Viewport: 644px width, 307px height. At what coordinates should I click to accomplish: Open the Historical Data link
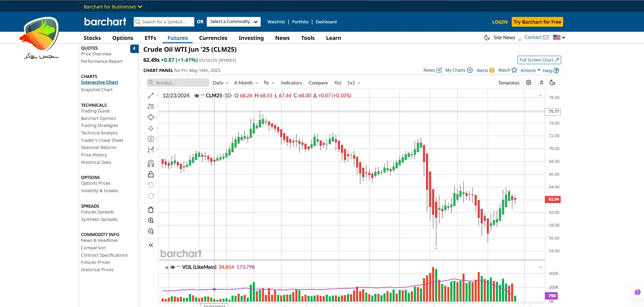(x=96, y=162)
